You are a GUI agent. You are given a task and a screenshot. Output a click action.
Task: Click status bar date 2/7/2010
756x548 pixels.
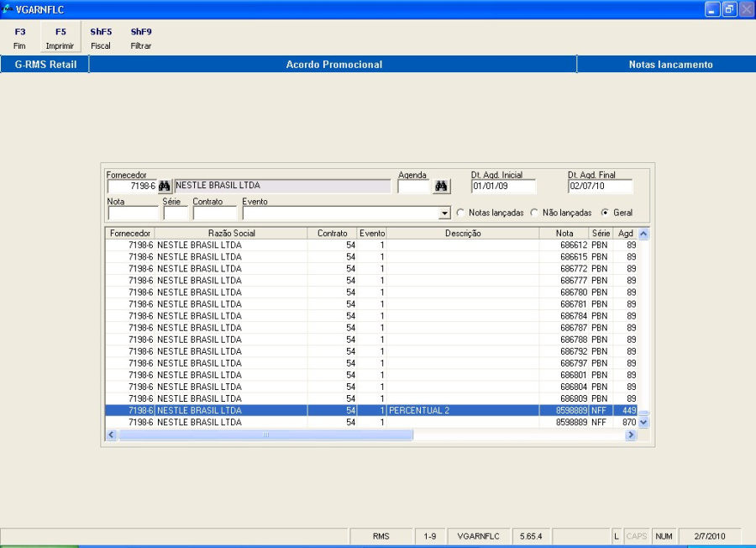tap(710, 536)
